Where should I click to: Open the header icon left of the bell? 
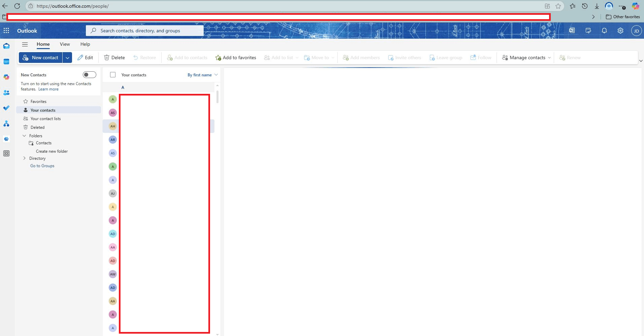click(588, 31)
